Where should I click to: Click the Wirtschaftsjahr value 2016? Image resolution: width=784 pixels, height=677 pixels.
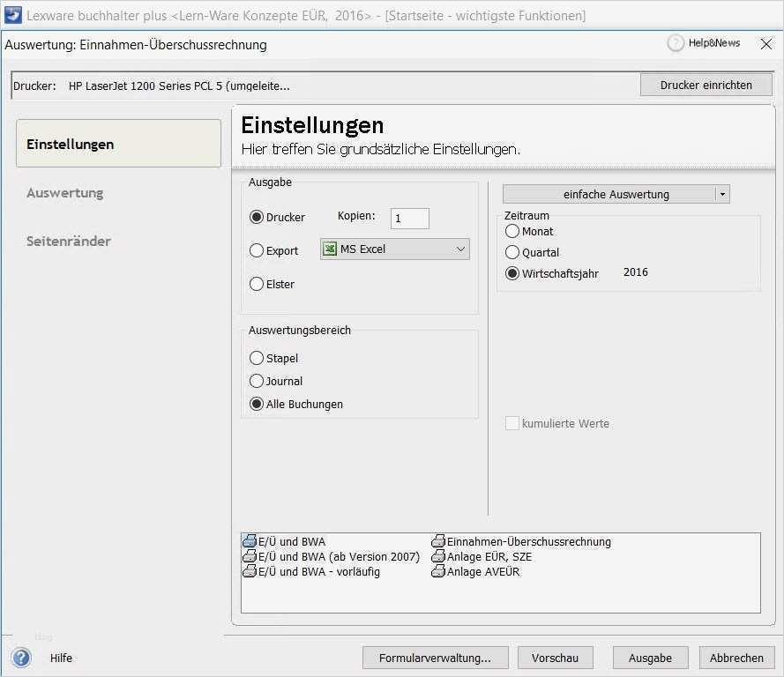[636, 272]
